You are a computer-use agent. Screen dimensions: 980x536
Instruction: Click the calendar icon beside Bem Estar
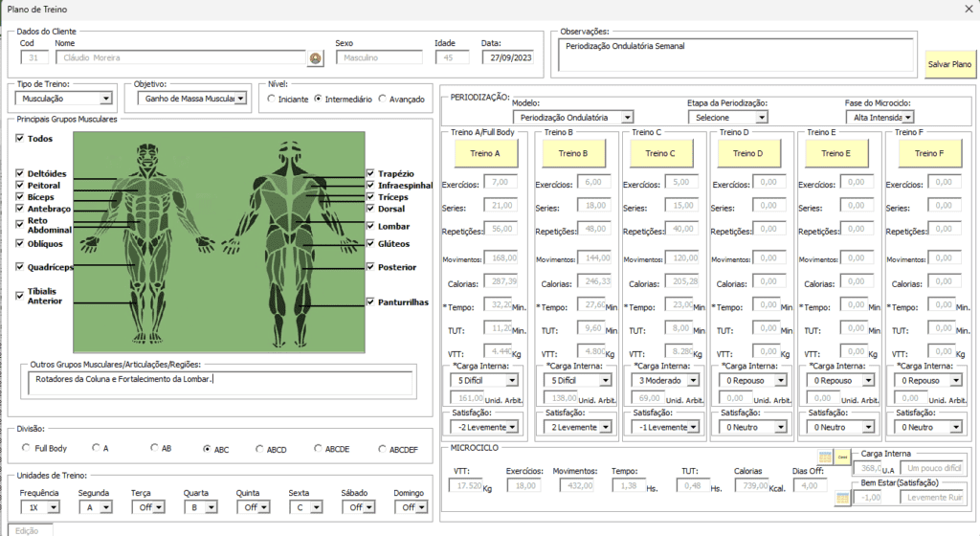[x=842, y=498]
